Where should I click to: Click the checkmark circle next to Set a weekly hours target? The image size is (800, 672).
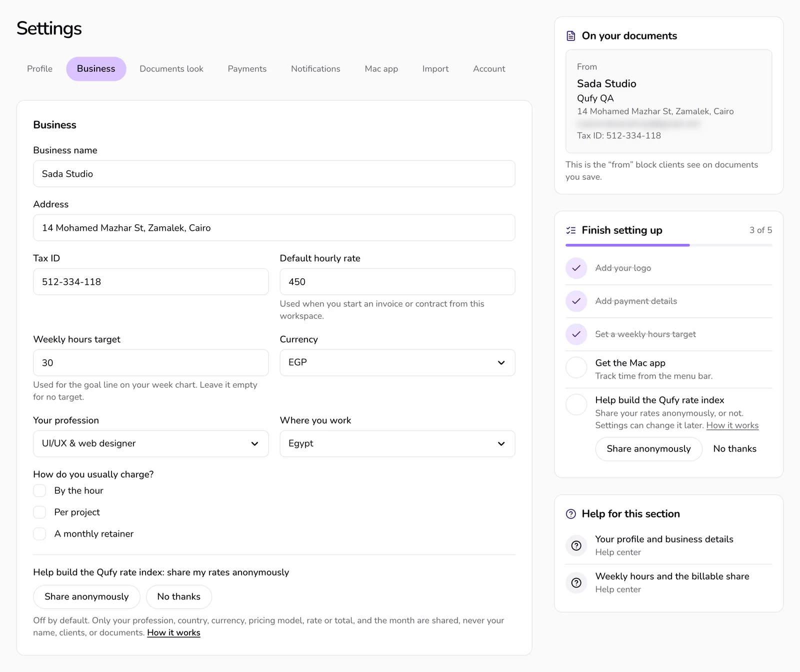click(x=576, y=334)
